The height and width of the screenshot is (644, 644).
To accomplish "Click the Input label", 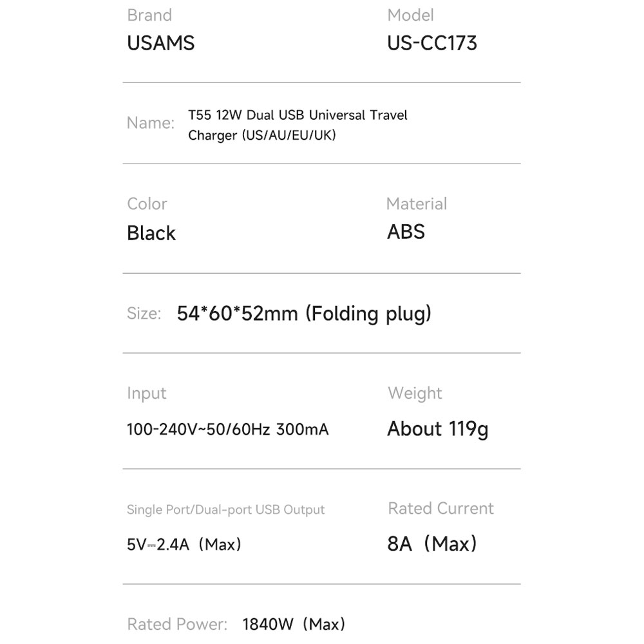I will click(147, 393).
